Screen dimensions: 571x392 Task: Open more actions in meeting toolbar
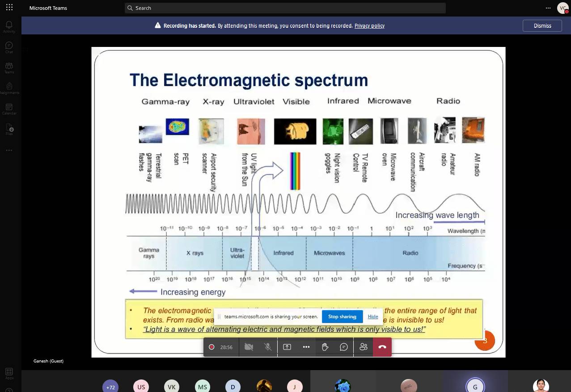click(x=306, y=347)
